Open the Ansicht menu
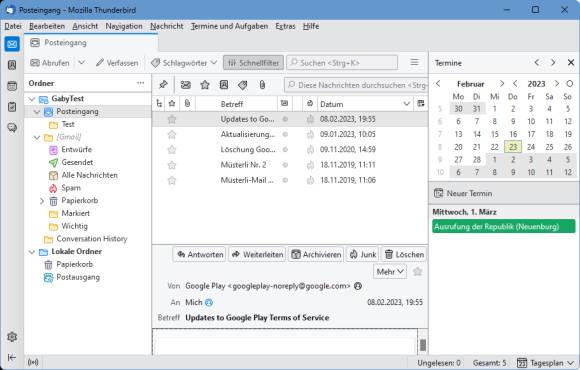 pos(85,26)
